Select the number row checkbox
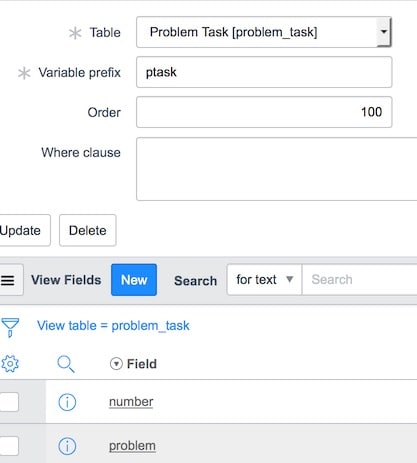This screenshot has width=417, height=463. point(9,402)
